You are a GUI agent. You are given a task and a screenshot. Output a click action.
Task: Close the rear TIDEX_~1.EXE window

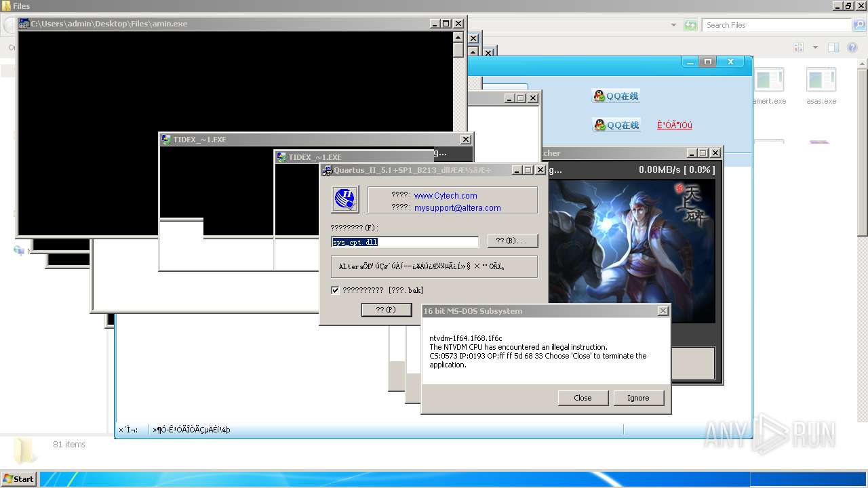point(465,140)
